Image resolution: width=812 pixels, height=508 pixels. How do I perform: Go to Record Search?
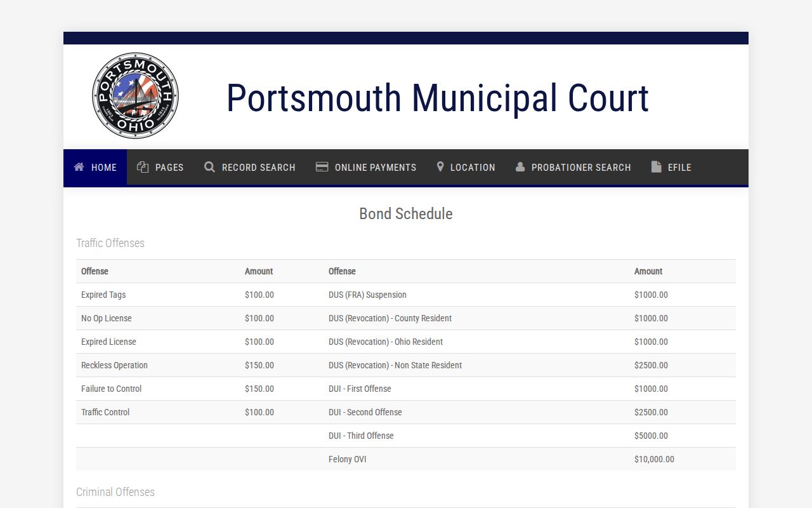(x=250, y=168)
